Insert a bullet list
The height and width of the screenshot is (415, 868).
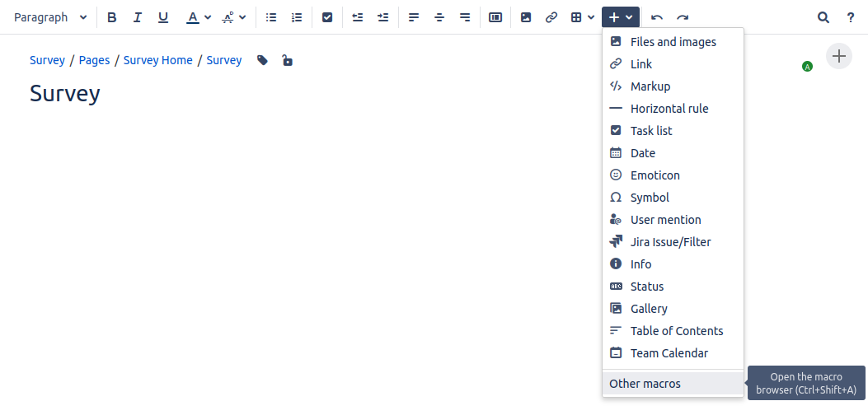click(271, 17)
